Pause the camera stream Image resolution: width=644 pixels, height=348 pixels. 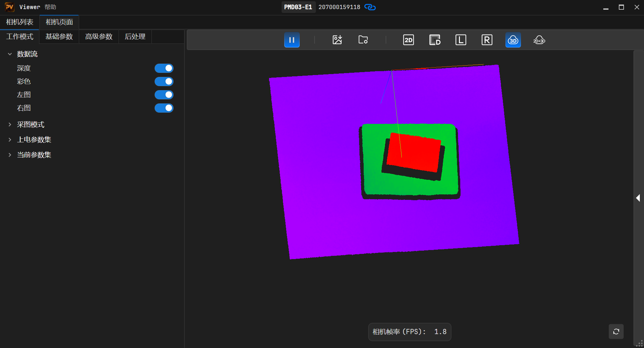(x=292, y=40)
